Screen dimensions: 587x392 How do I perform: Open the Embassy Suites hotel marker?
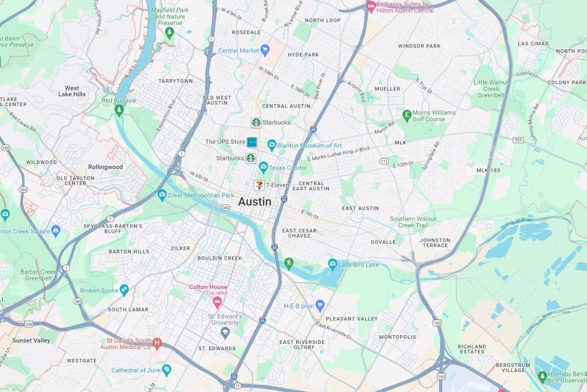click(x=371, y=7)
